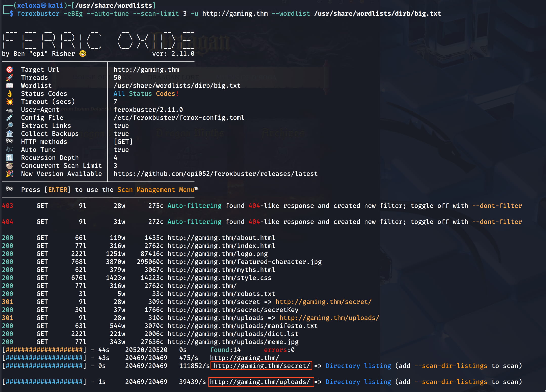
Task: Click the top overall progress bar
Action: coord(44,350)
